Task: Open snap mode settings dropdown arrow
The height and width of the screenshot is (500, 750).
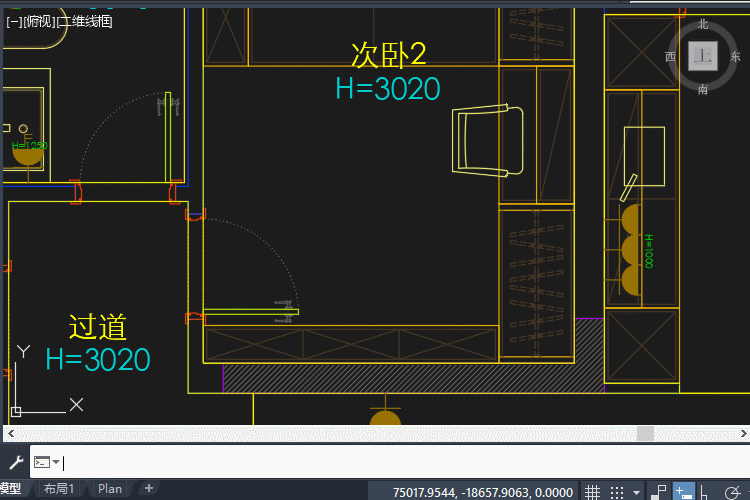Action: (636, 492)
